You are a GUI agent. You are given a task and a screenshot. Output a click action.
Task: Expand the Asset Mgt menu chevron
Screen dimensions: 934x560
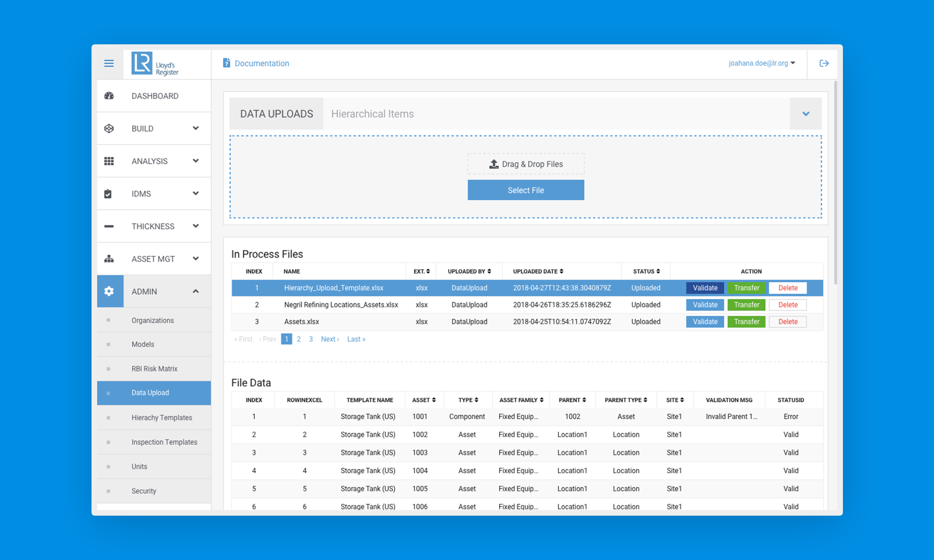[196, 259]
